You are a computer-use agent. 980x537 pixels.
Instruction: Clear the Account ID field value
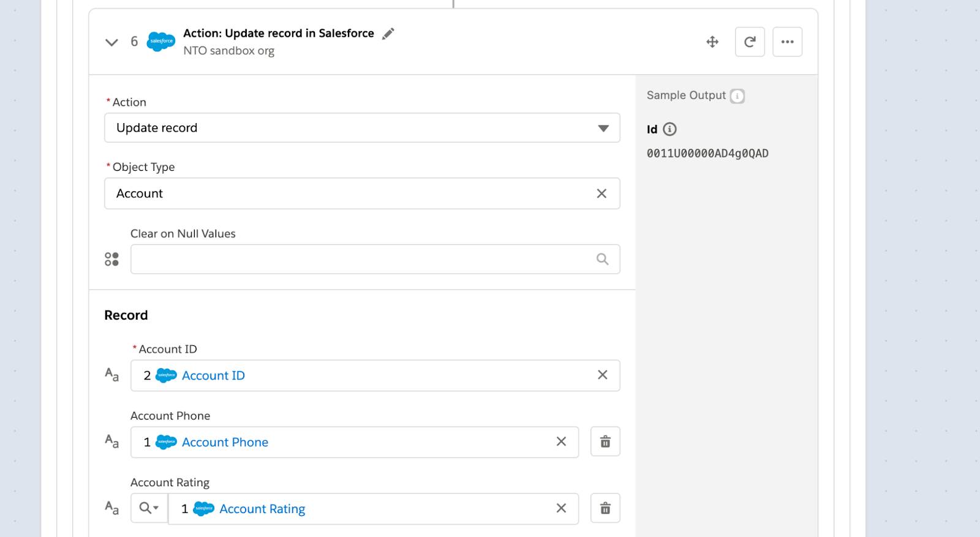tap(603, 375)
